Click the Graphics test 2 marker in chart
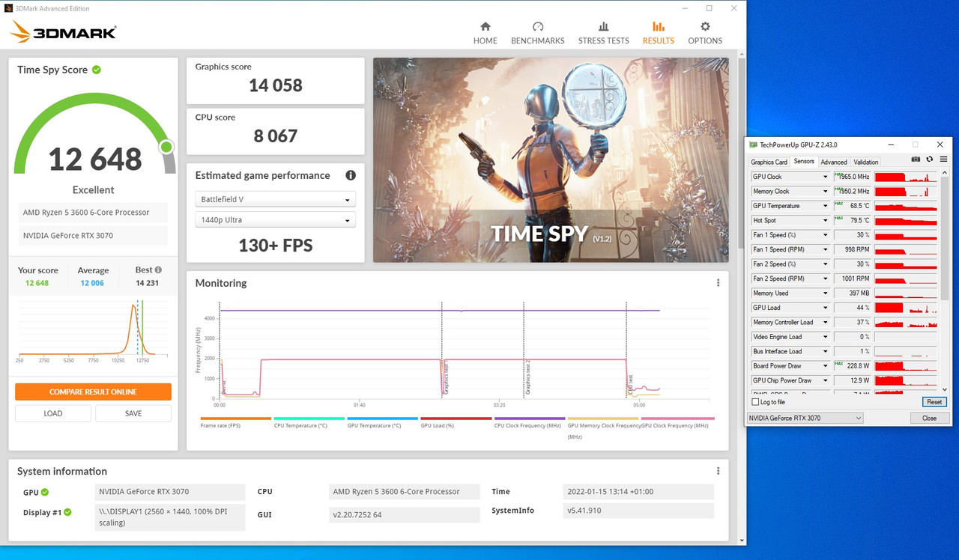Viewport: 959px width, 560px height. 528,377
